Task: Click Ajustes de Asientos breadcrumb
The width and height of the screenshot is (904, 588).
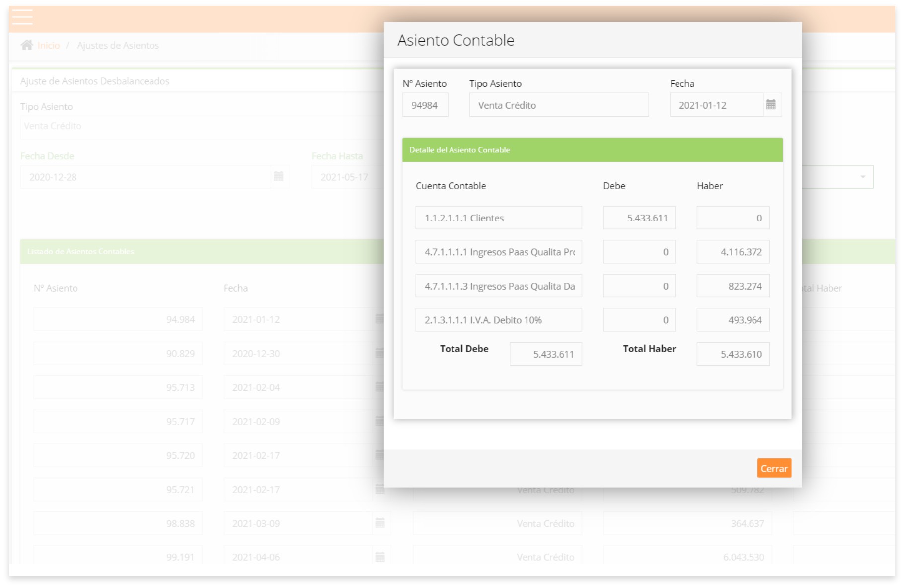Action: (x=118, y=45)
